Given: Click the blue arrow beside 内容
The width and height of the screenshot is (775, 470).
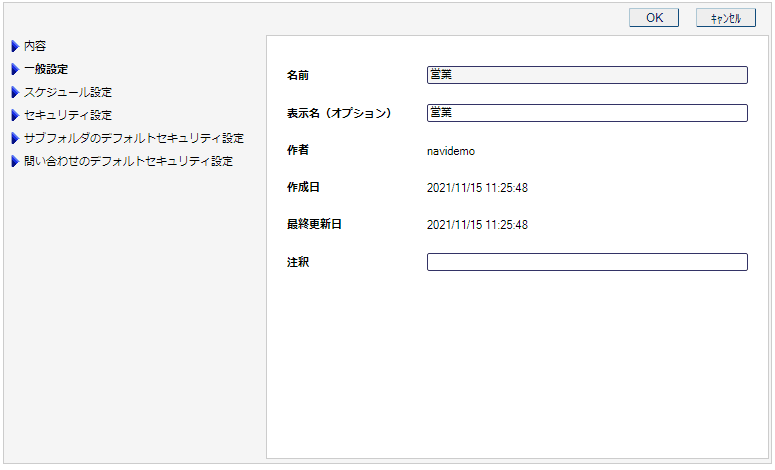Looking at the screenshot, I should coord(15,46).
